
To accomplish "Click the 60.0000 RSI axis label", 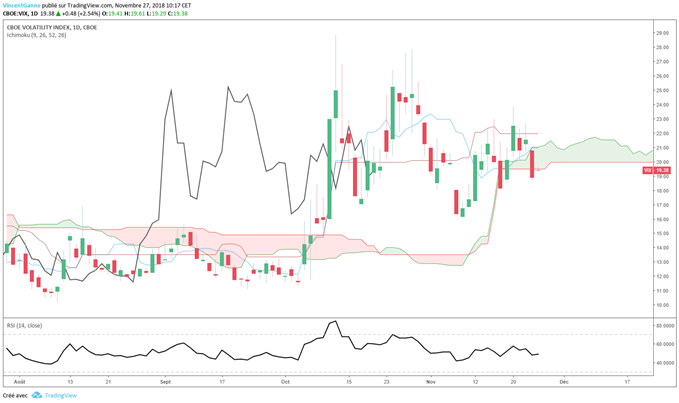I will [665, 345].
